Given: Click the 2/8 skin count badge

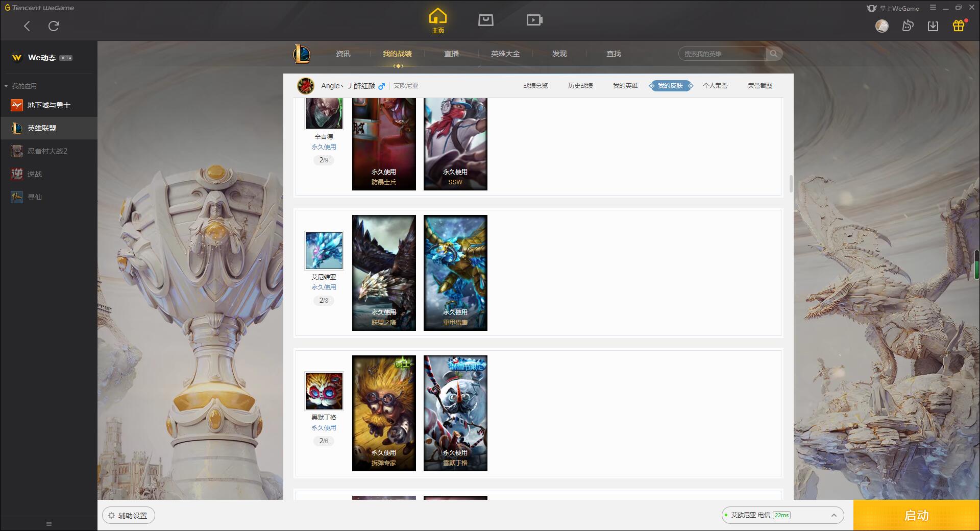Looking at the screenshot, I should coord(324,300).
